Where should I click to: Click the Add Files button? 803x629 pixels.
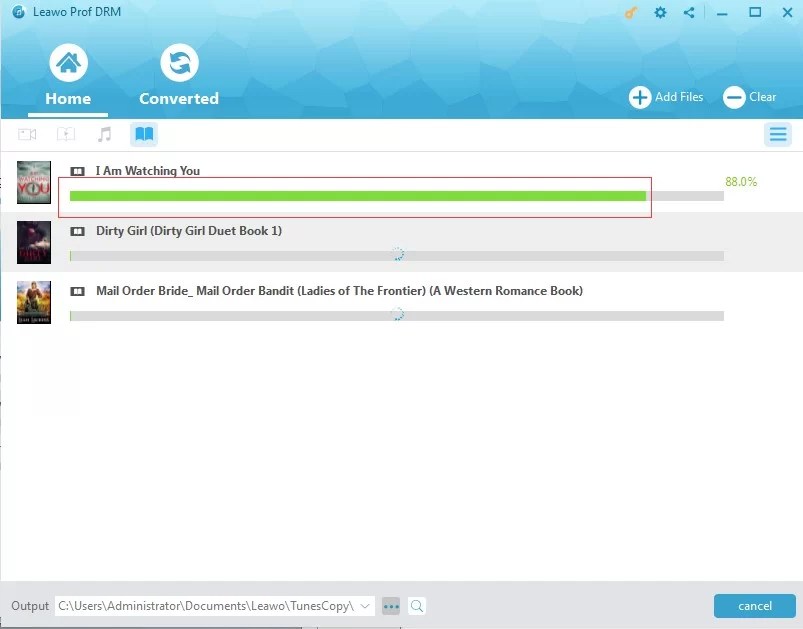point(666,97)
